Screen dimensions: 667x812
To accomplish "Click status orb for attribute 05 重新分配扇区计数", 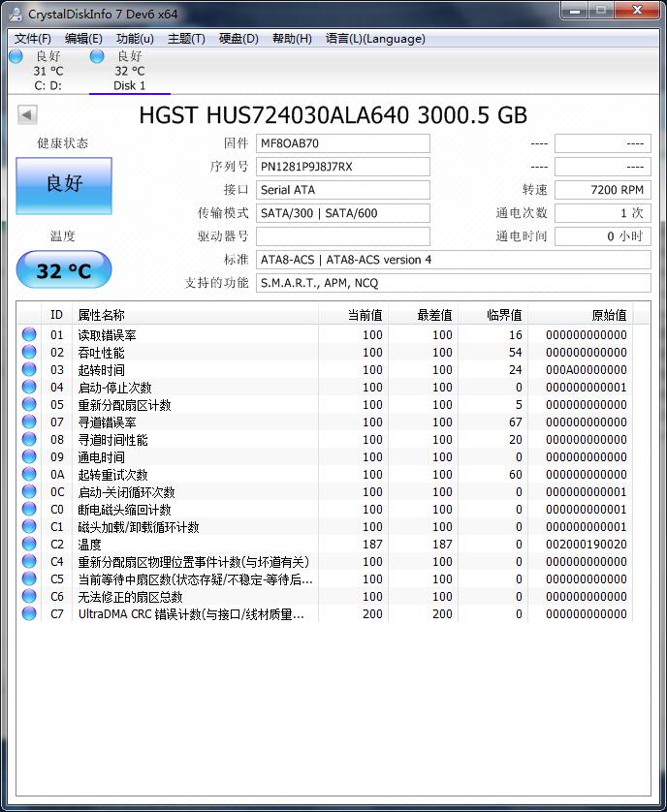I will point(29,404).
